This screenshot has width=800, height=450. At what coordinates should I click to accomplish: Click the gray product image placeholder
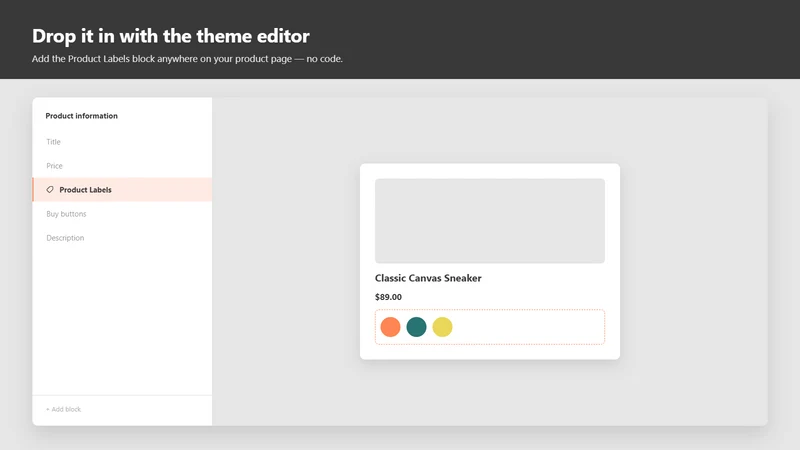tap(490, 220)
